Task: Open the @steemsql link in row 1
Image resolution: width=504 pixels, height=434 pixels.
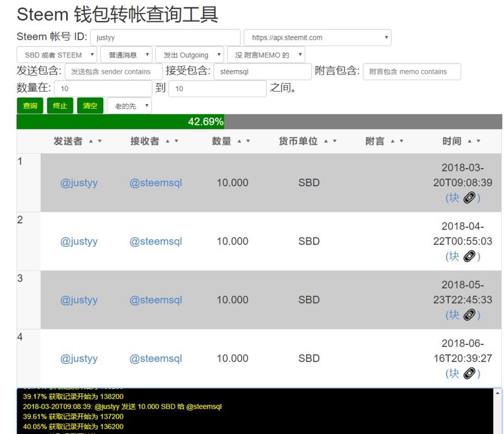Action: coord(155,183)
